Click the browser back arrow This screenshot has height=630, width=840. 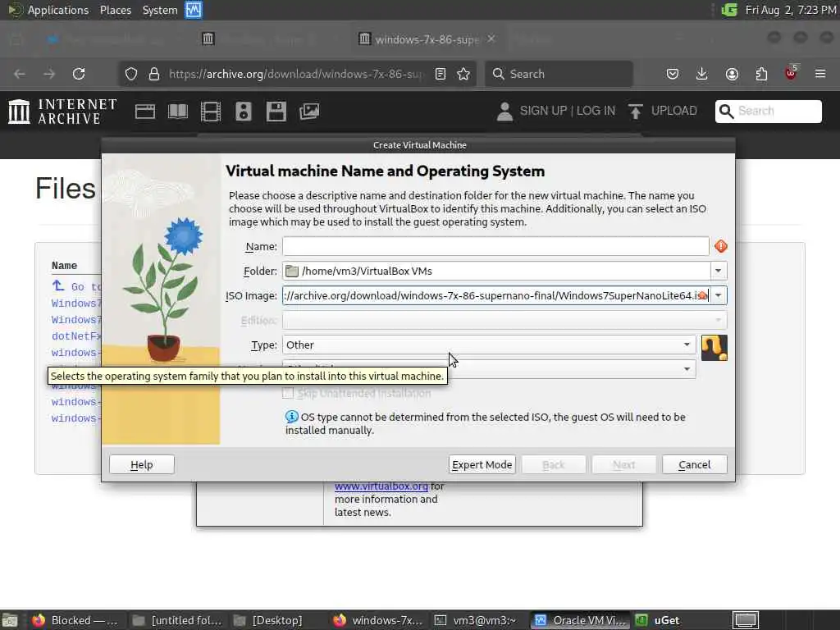(20, 74)
